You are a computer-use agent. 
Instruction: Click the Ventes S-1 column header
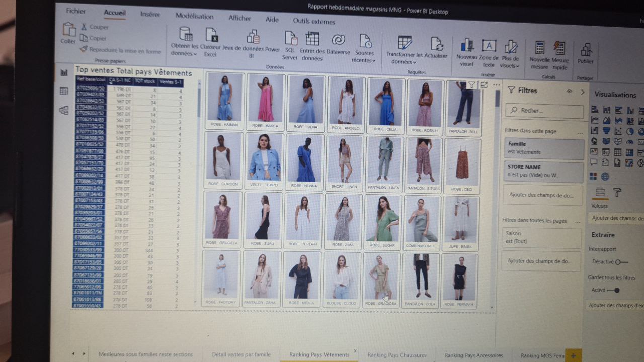[x=170, y=81]
